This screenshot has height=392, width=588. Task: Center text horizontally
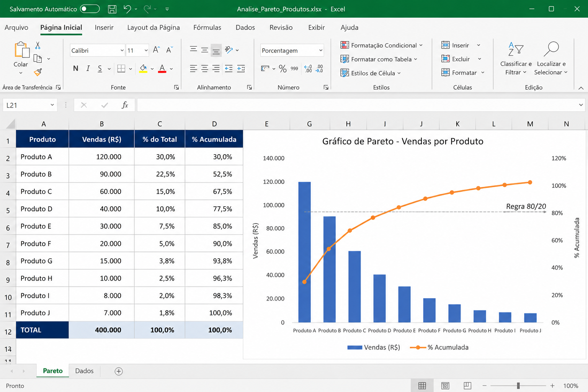click(205, 69)
